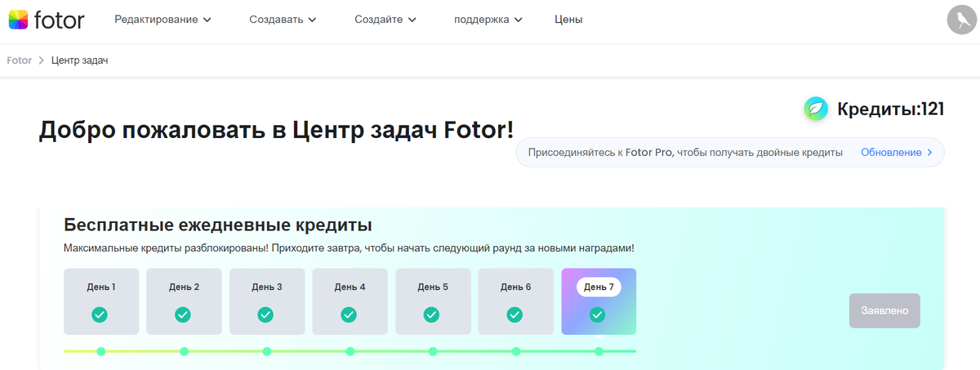Click the День 7 label badge
The height and width of the screenshot is (370, 980).
[x=599, y=287]
